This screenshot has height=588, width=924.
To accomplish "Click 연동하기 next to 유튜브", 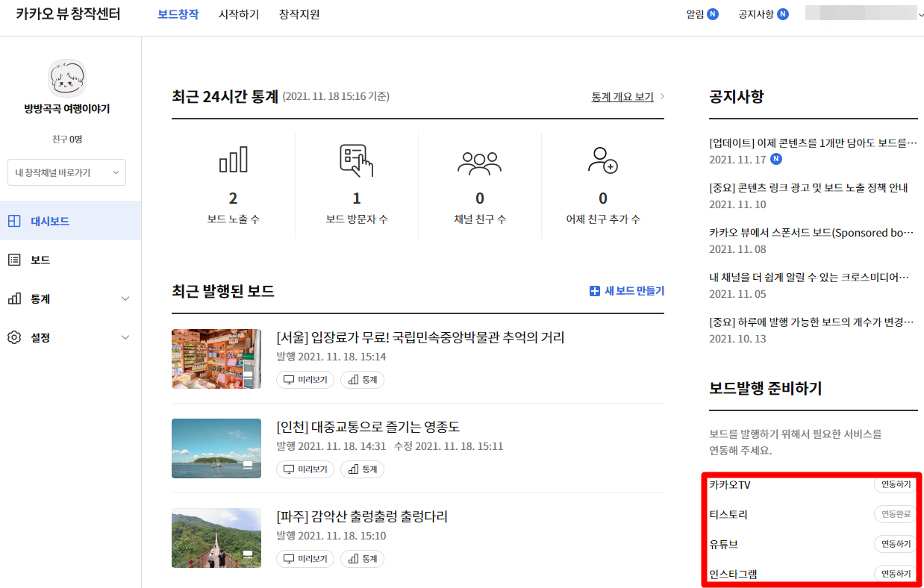I will click(x=894, y=543).
